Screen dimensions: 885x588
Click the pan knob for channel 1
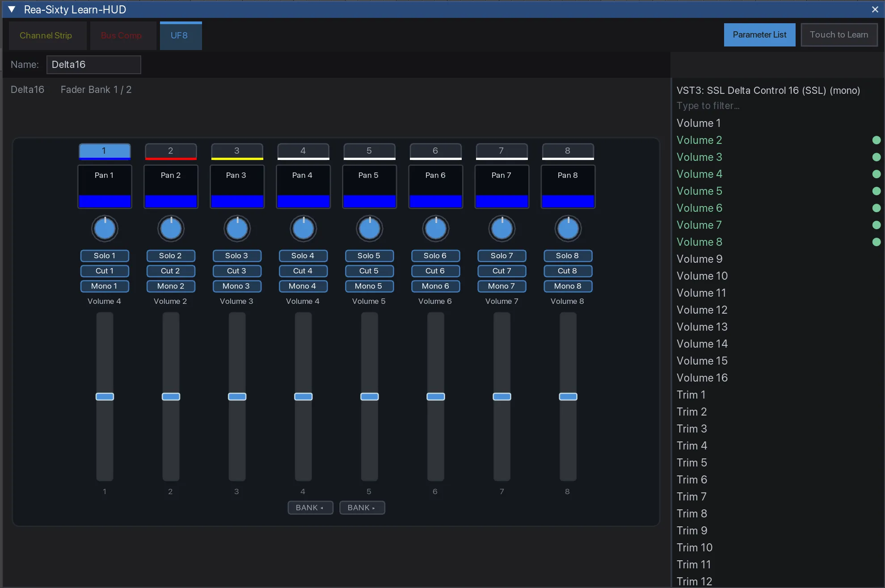coord(105,229)
